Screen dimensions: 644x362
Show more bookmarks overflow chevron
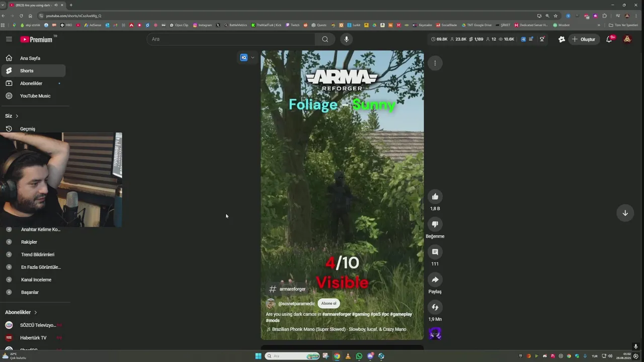click(x=599, y=25)
